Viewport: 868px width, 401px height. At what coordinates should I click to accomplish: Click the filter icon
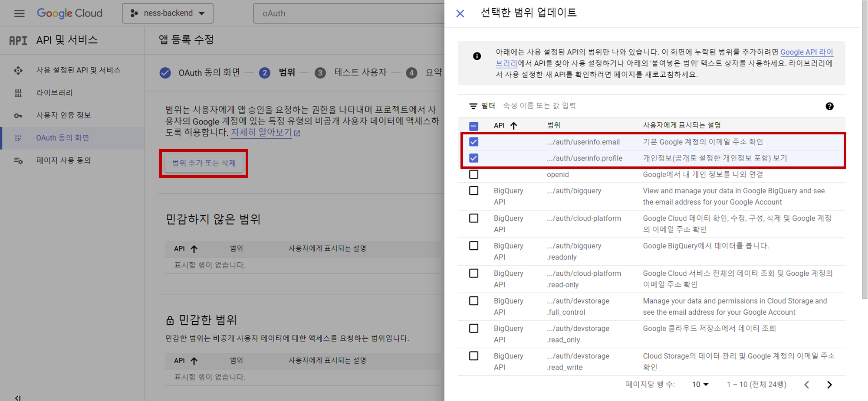(x=473, y=106)
